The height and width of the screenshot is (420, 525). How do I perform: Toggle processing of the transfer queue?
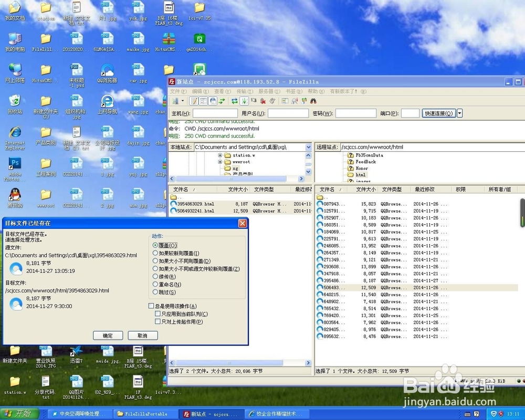[245, 101]
